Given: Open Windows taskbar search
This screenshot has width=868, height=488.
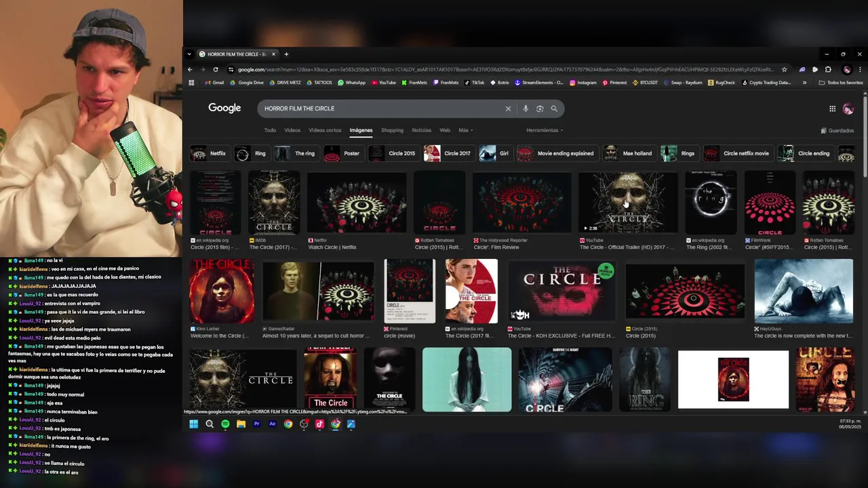Looking at the screenshot, I should click(210, 424).
